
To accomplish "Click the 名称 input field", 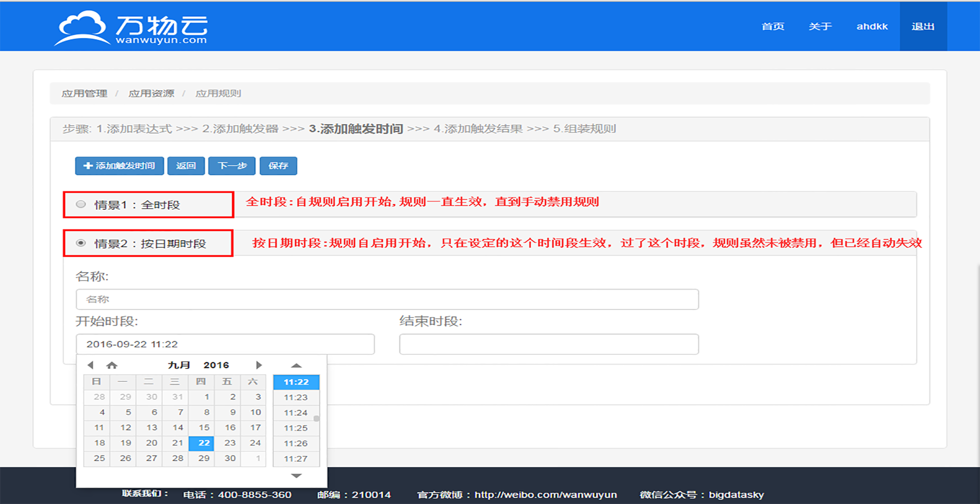I will (387, 299).
